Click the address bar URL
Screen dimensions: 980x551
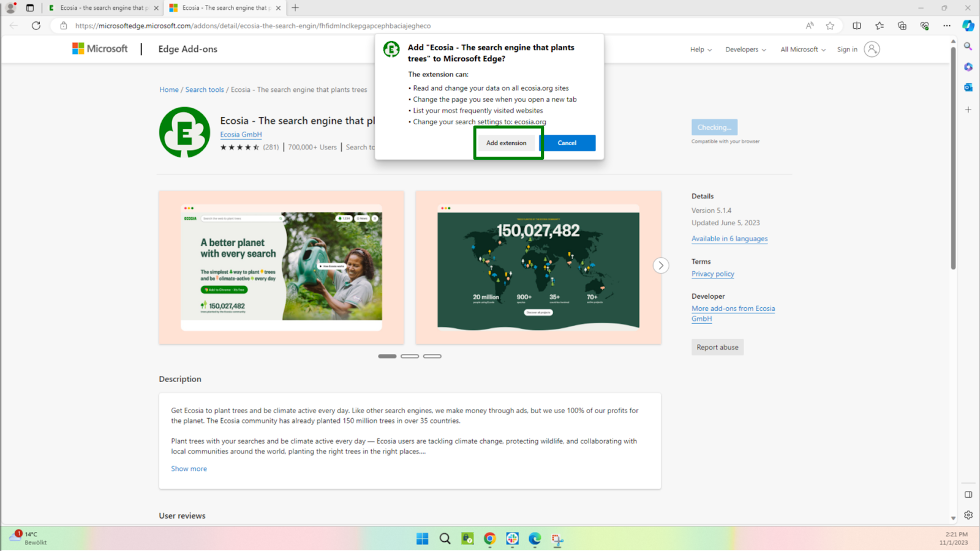pos(253,26)
